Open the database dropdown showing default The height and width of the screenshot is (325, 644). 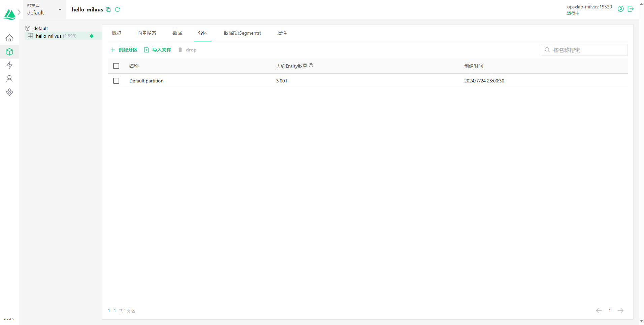click(x=44, y=9)
